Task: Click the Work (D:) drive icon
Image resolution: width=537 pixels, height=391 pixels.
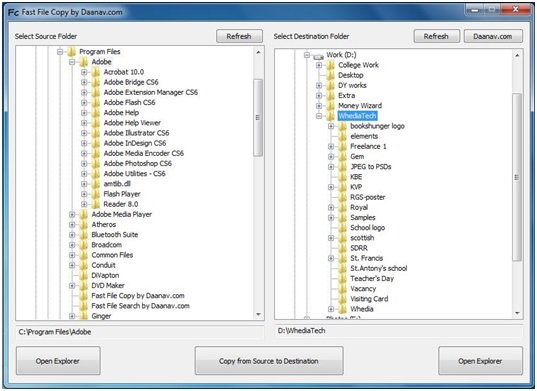Action: pyautogui.click(x=318, y=56)
